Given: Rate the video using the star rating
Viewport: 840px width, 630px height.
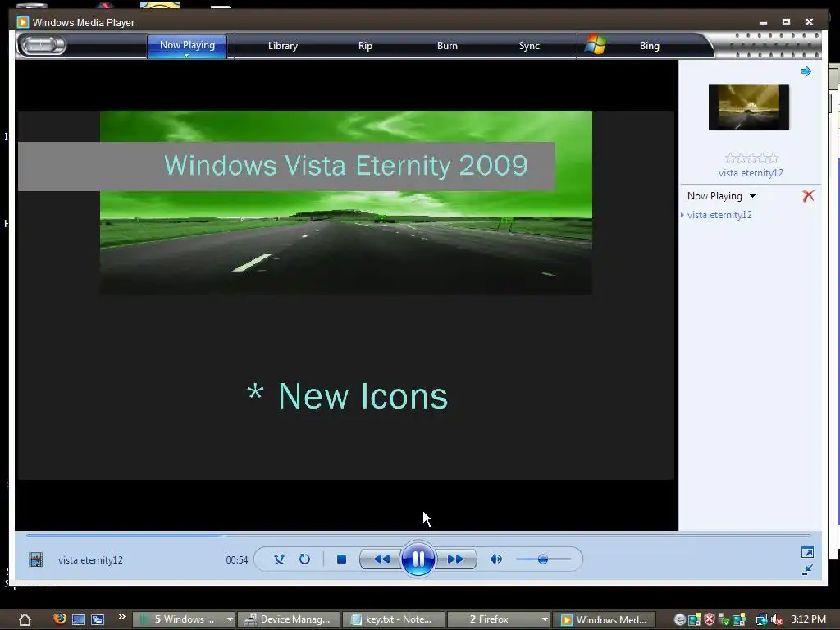Looking at the screenshot, I should click(x=751, y=158).
